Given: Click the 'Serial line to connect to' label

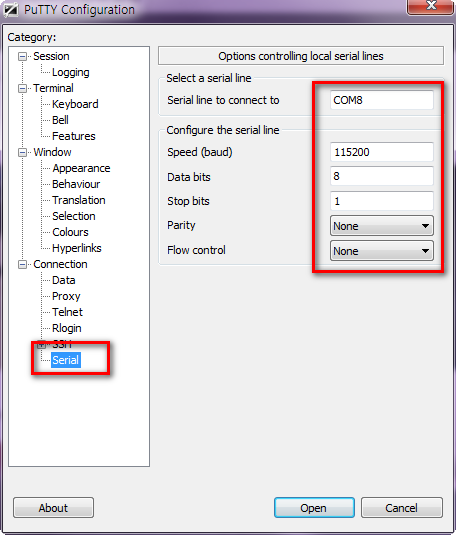Looking at the screenshot, I should (x=223, y=100).
